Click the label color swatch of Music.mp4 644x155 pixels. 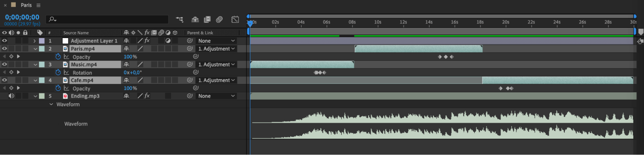pos(42,64)
